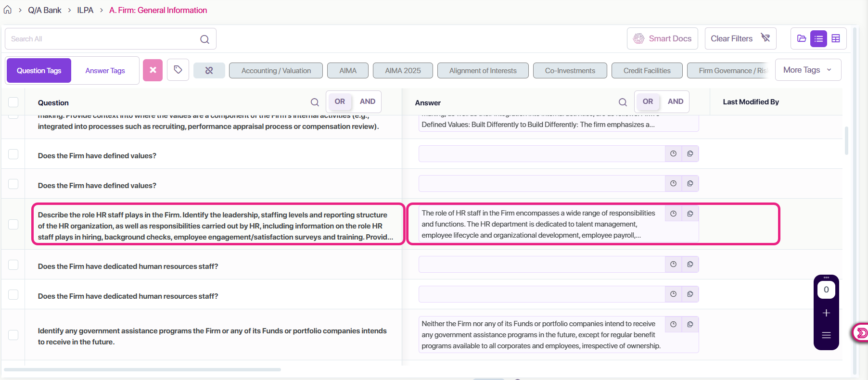
Task: Set Answer filter to AND
Action: point(676,101)
